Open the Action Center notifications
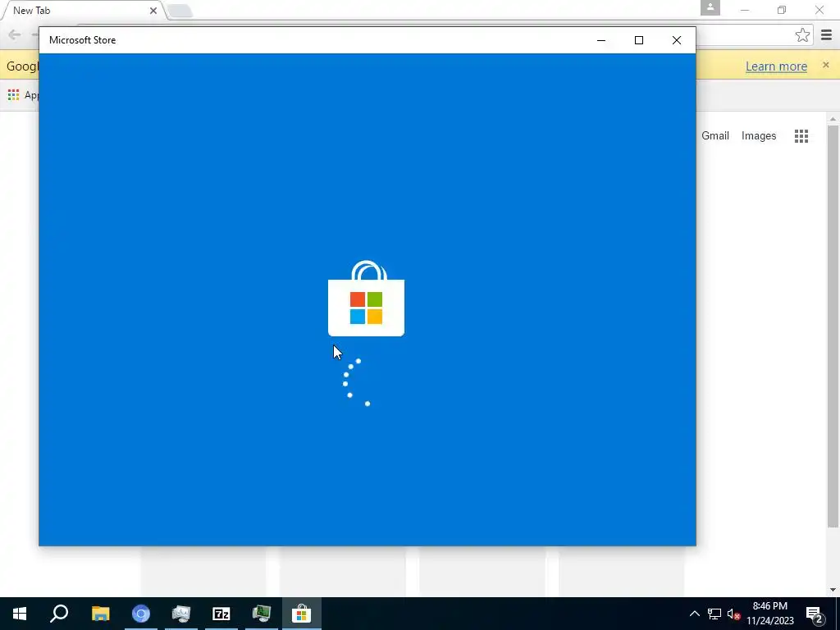 pos(815,614)
